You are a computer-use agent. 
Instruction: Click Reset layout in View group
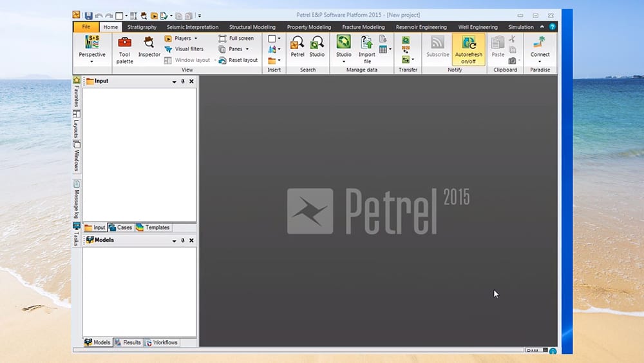pos(238,60)
